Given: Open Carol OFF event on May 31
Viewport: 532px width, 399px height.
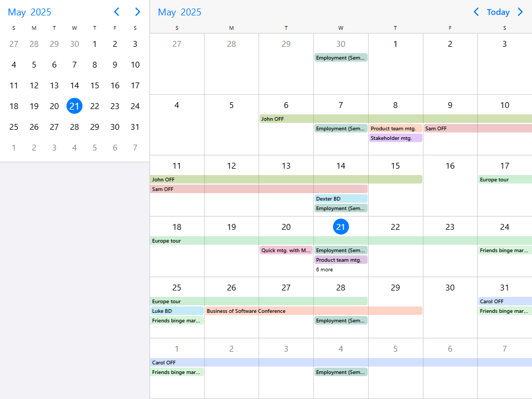Looking at the screenshot, I should (505, 301).
